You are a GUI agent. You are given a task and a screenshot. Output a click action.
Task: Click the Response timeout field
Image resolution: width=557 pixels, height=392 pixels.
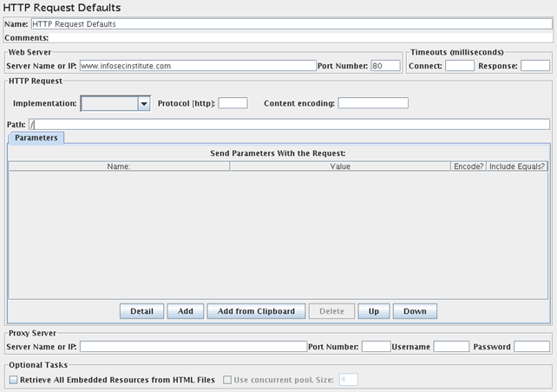point(534,66)
